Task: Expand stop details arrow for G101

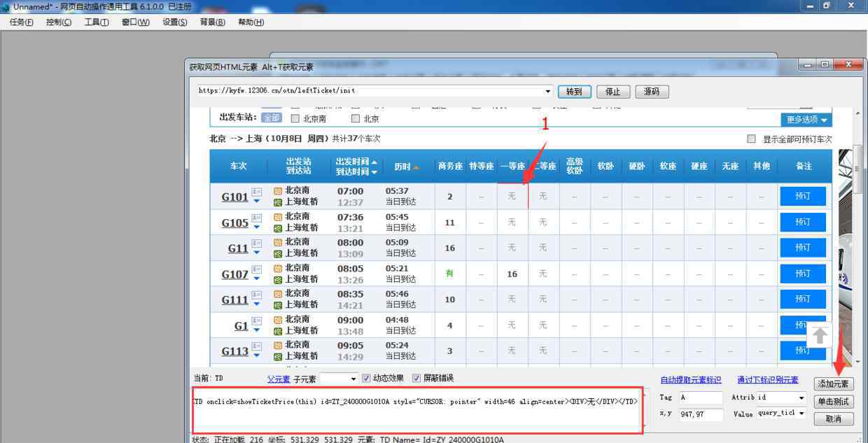Action: point(256,202)
